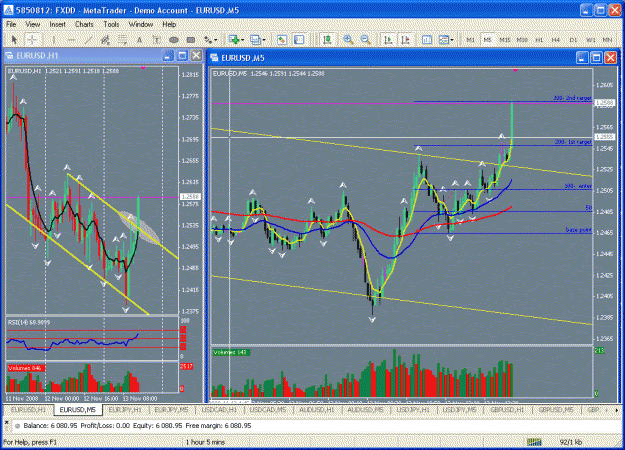
Task: Select the cursor arrow tool
Action: click(x=14, y=40)
